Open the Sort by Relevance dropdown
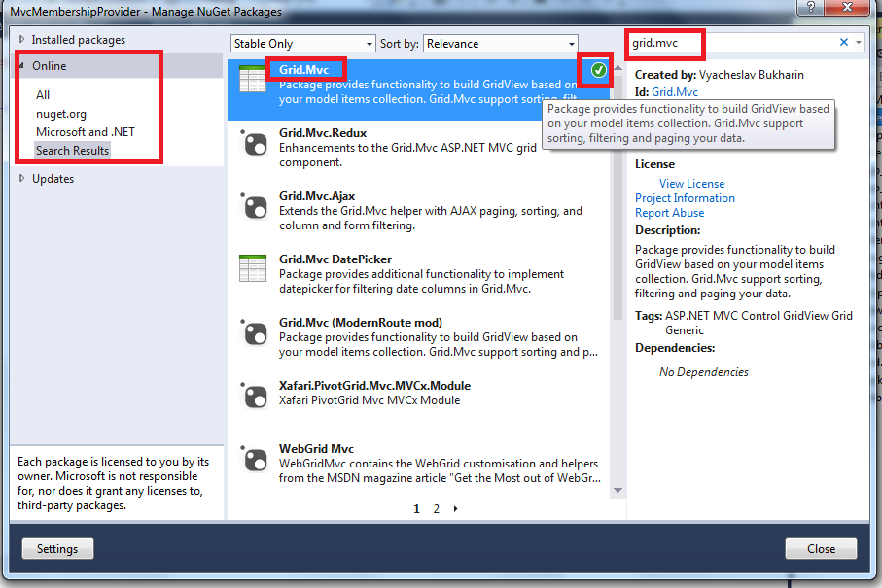 [x=501, y=44]
